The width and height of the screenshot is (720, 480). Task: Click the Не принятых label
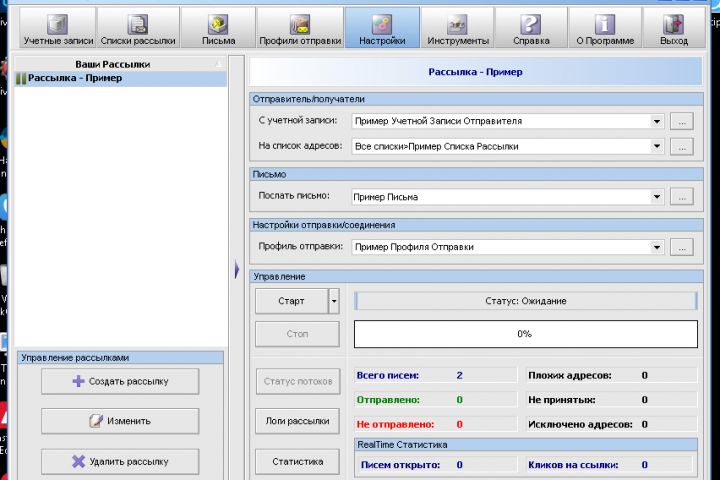pyautogui.click(x=562, y=400)
